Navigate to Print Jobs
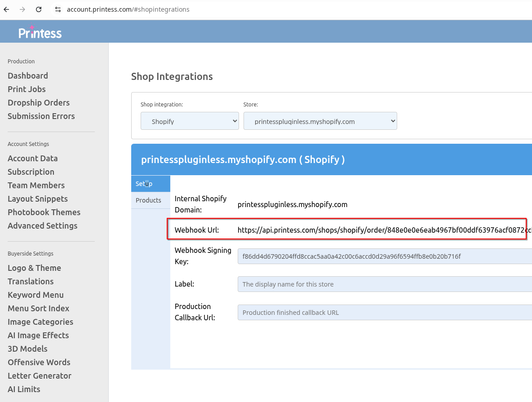The image size is (532, 402). pos(27,89)
